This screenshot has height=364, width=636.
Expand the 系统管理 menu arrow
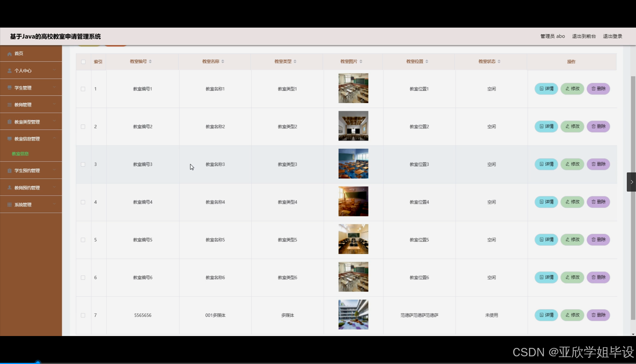tap(54, 204)
